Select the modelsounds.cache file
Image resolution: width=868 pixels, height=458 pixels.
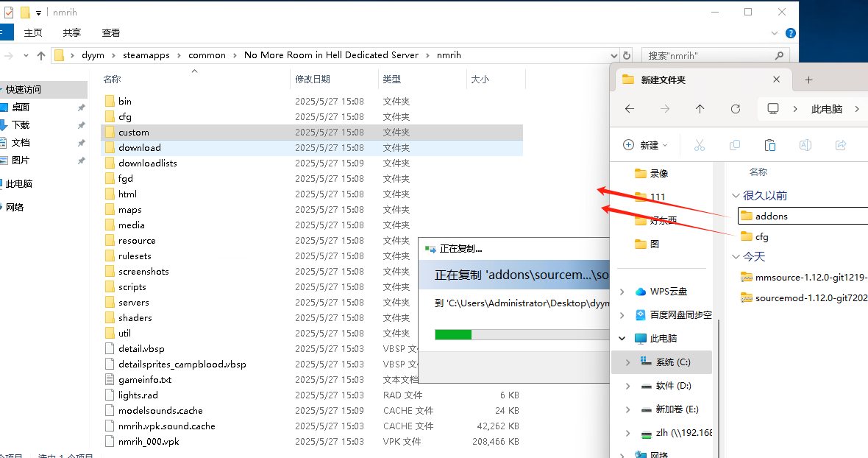[160, 410]
